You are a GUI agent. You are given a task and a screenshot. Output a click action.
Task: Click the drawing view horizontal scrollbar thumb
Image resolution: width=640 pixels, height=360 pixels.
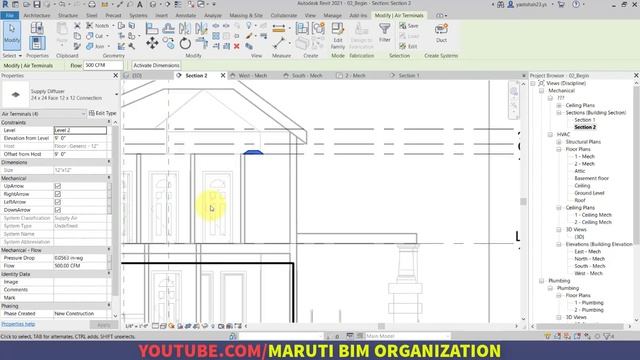click(x=381, y=326)
